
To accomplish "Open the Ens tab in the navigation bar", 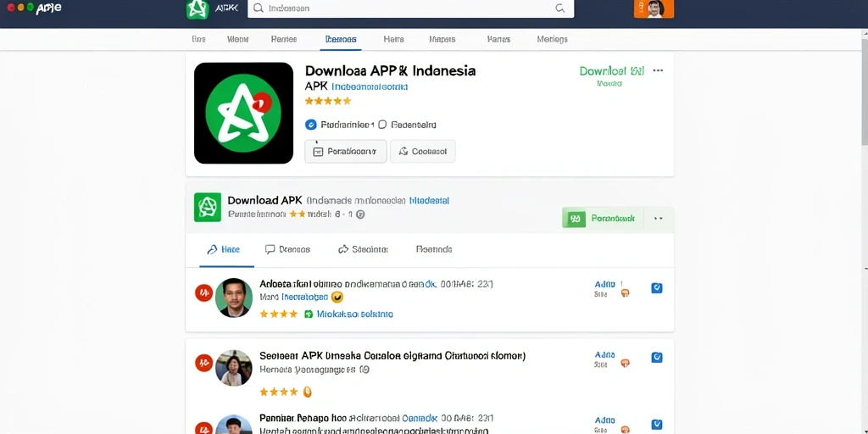I will (x=198, y=39).
